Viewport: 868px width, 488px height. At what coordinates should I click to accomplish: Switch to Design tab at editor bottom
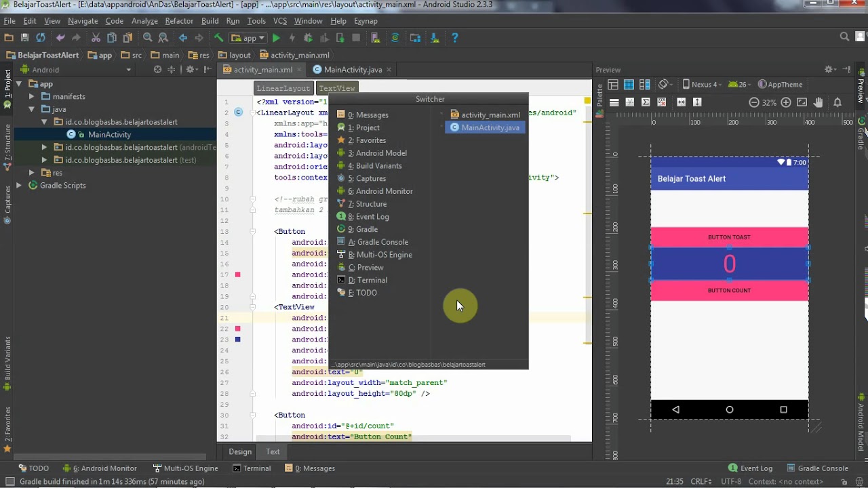click(x=240, y=451)
